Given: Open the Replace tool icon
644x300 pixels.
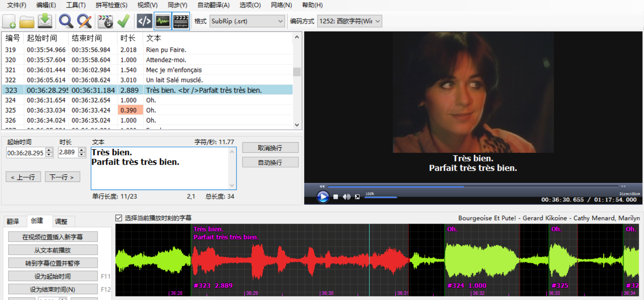Looking at the screenshot, I should tap(84, 21).
